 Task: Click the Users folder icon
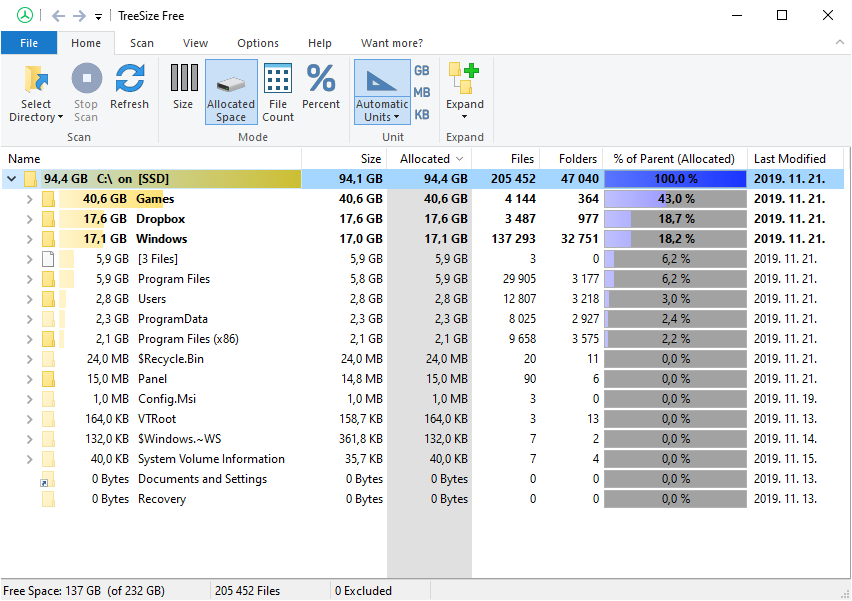tap(48, 299)
